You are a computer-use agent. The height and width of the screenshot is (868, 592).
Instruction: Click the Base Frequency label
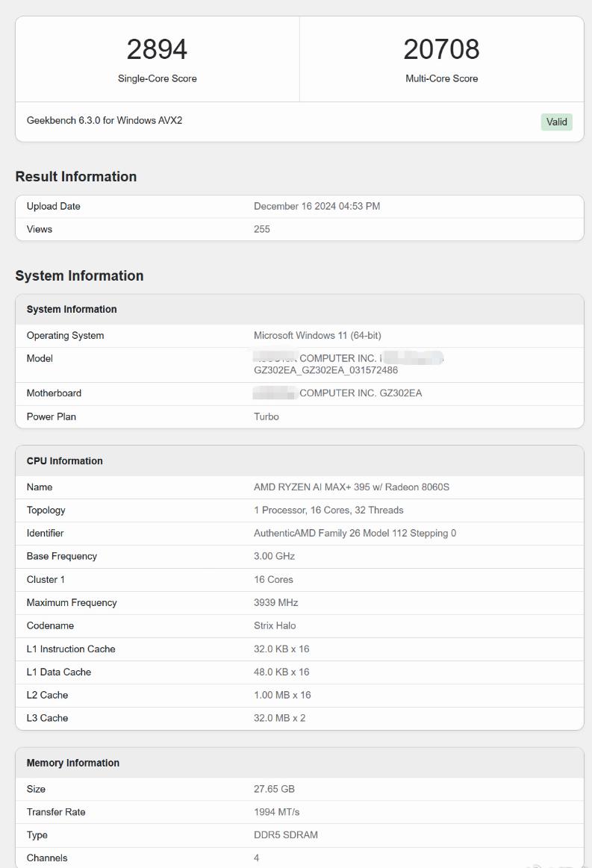click(x=61, y=556)
